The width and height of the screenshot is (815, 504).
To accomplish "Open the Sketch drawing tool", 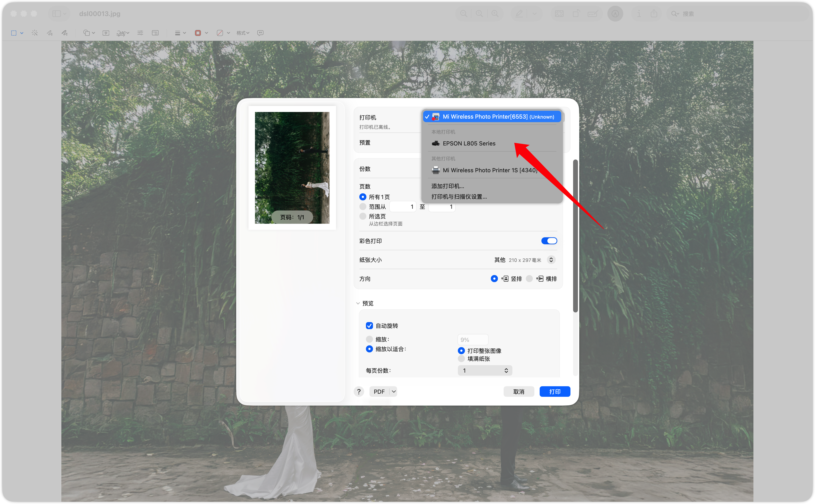I will click(x=50, y=33).
